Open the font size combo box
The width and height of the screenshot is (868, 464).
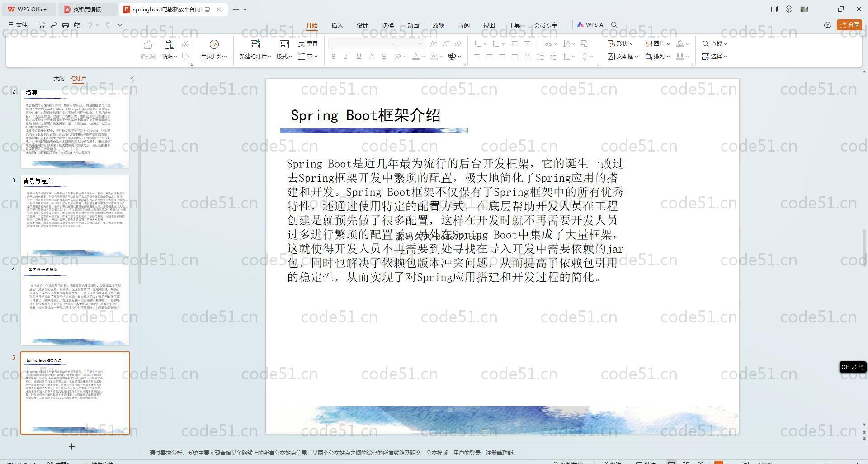[x=410, y=44]
